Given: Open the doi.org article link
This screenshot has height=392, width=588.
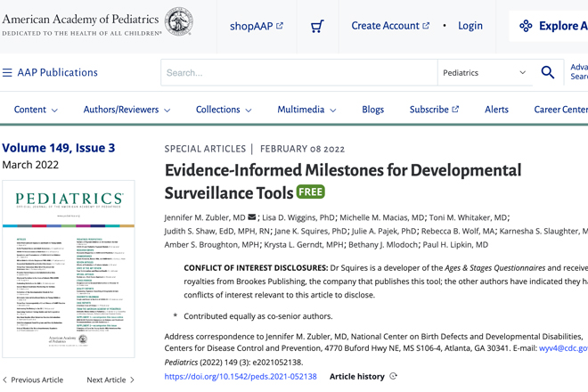Looking at the screenshot, I should [241, 376].
